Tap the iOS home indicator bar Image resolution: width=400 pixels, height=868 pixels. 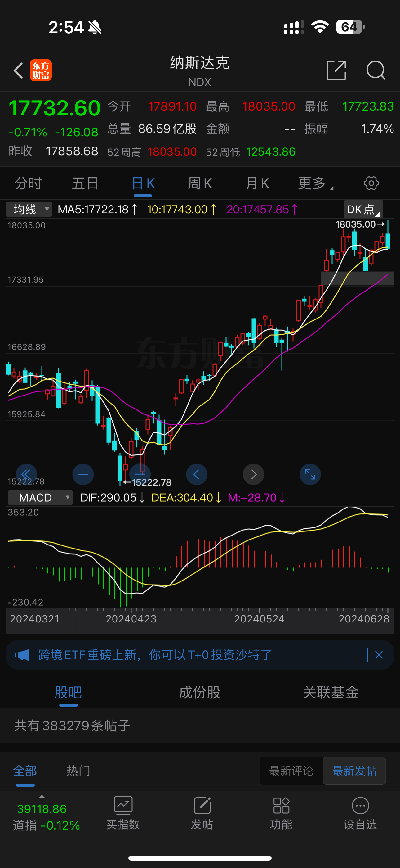pos(200,858)
